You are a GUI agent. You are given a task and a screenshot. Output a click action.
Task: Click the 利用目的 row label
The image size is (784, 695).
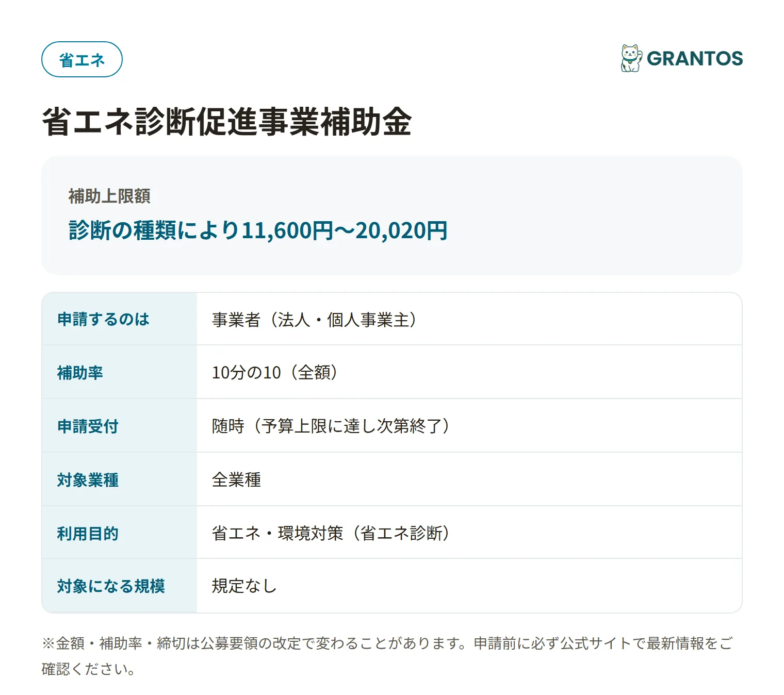point(88,533)
